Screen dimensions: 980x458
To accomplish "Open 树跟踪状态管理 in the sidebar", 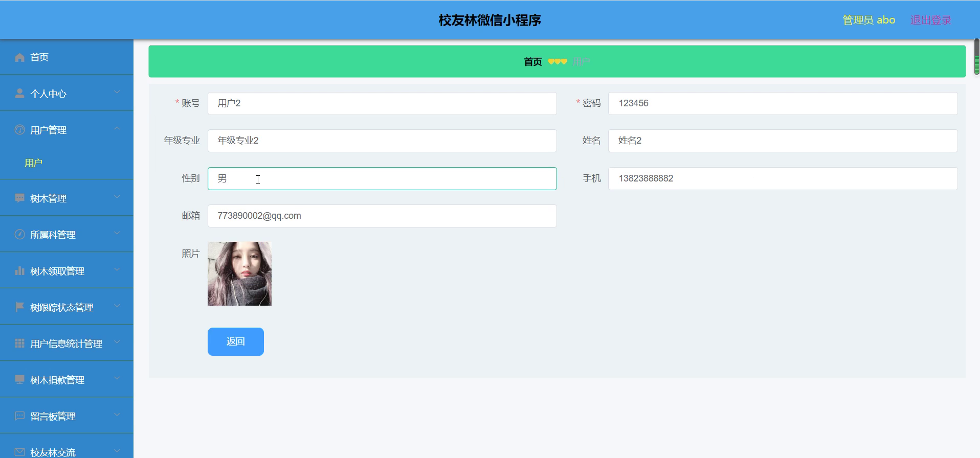I will click(66, 307).
